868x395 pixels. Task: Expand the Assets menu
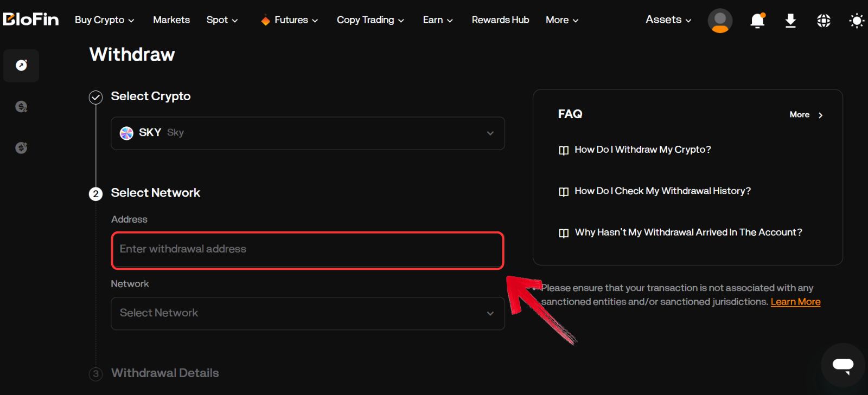(668, 20)
